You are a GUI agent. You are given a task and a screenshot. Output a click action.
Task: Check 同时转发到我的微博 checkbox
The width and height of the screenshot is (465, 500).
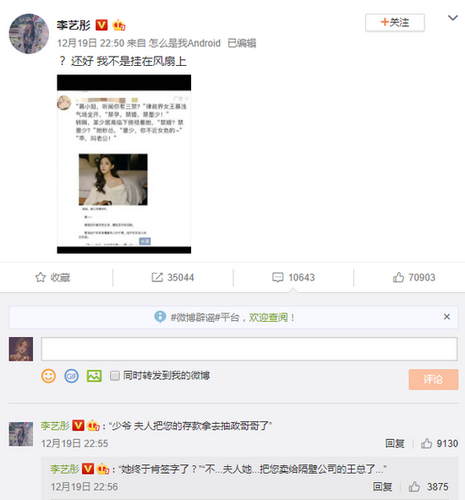pos(115,376)
